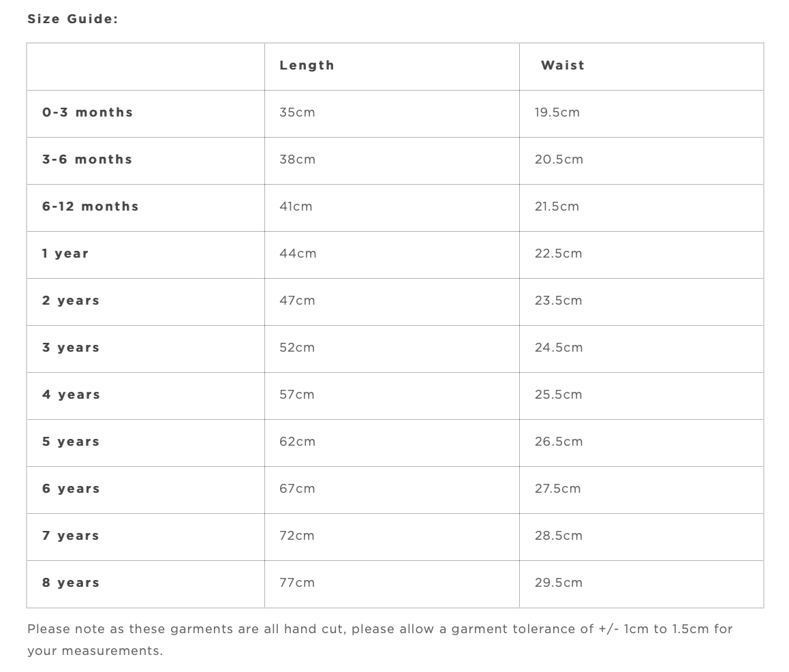Select the 8 years size label

point(71,583)
